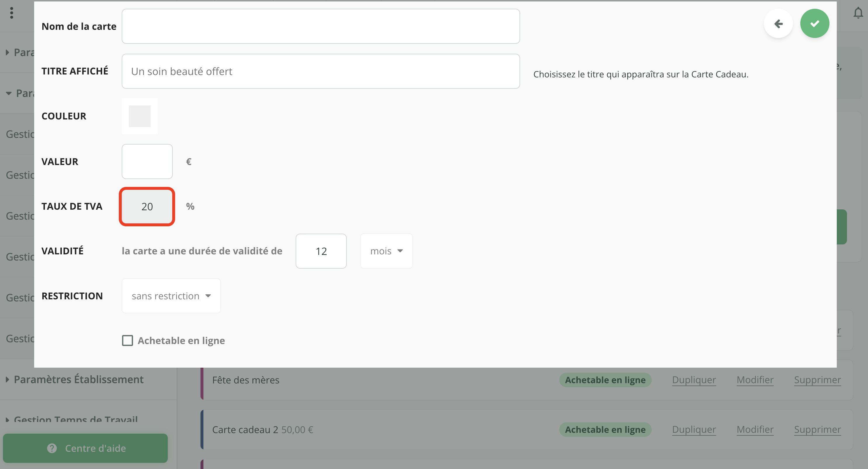Modify the Carte cadeau 2 entry
The height and width of the screenshot is (469, 868).
(755, 429)
